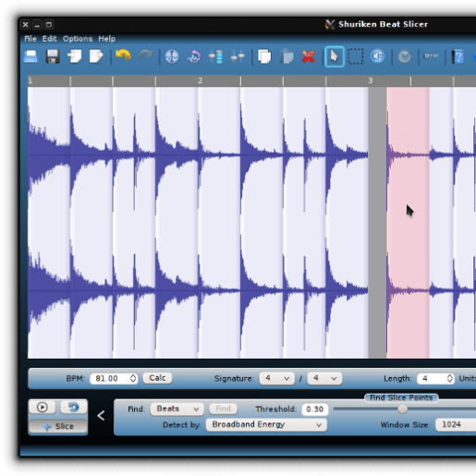Click the yellow Undo arrow icon
The height and width of the screenshot is (476, 476).
pyautogui.click(x=123, y=56)
